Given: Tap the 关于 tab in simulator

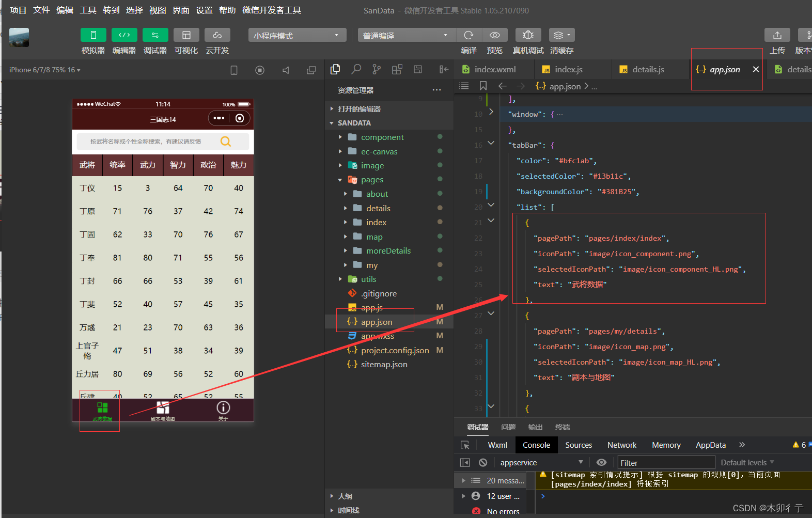Looking at the screenshot, I should coord(223,411).
